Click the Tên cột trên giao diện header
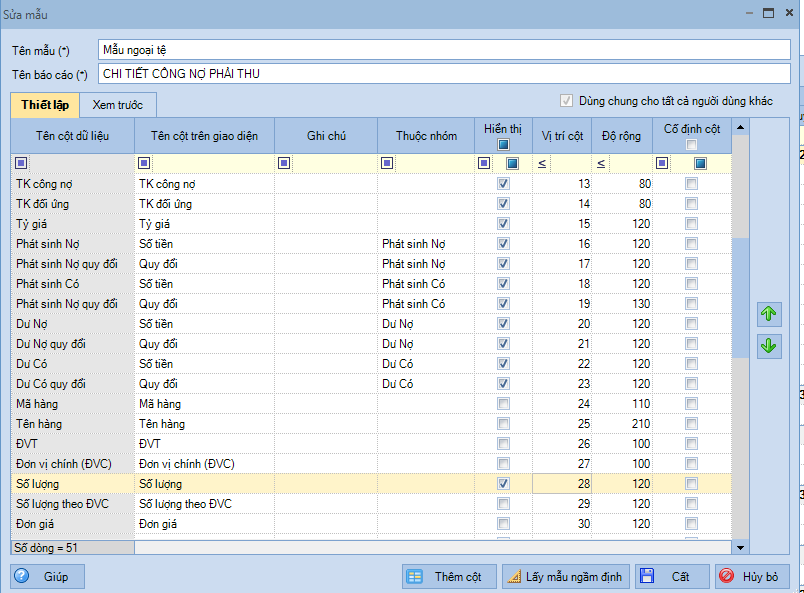Image resolution: width=804 pixels, height=593 pixels. 204,136
